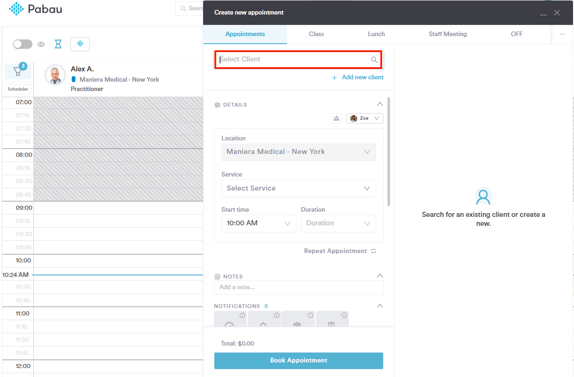Open the three-dots more tabs menu
Screen dimensions: 574x377
coord(562,34)
